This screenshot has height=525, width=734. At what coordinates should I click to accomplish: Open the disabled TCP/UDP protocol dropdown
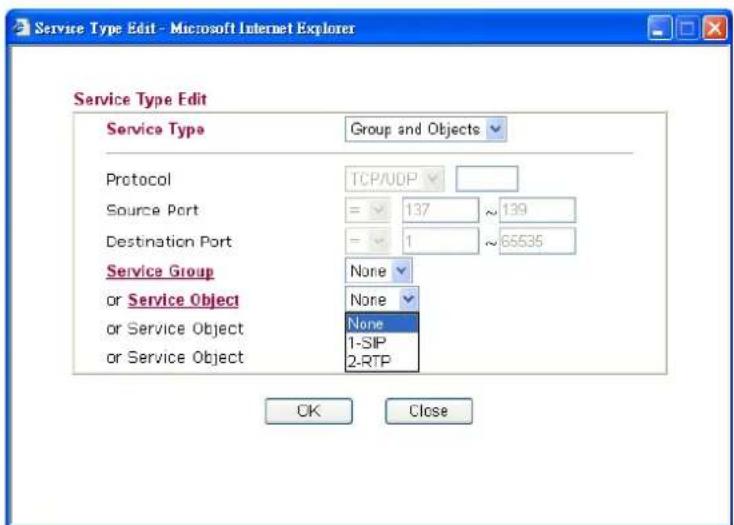[x=394, y=179]
